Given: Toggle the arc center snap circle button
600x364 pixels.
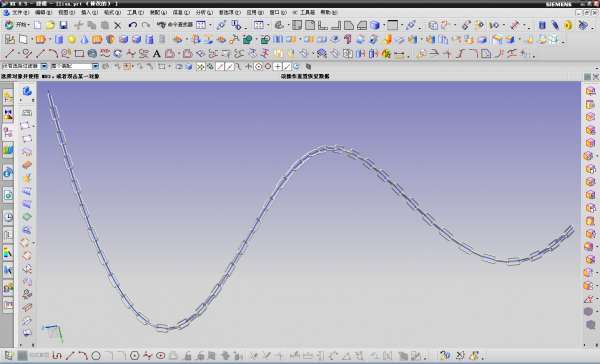Looking at the screenshot, I should pos(258,67).
